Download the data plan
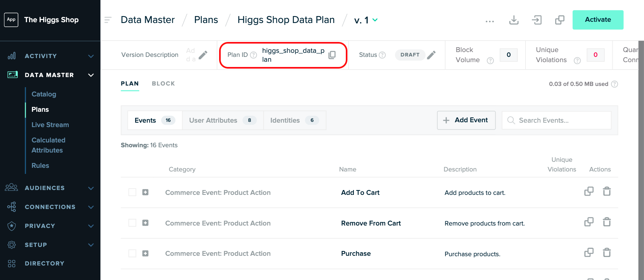The height and width of the screenshot is (280, 644). click(x=514, y=20)
